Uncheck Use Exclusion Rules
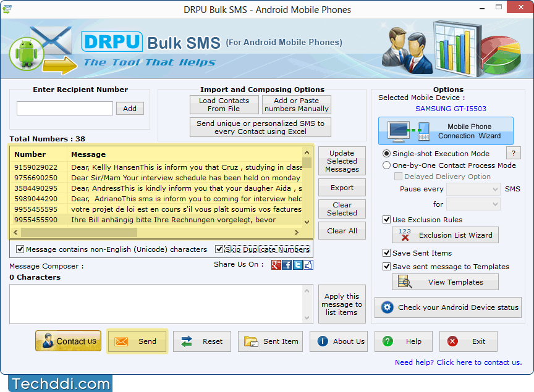Viewport: 534px width, 392px height. (x=386, y=220)
